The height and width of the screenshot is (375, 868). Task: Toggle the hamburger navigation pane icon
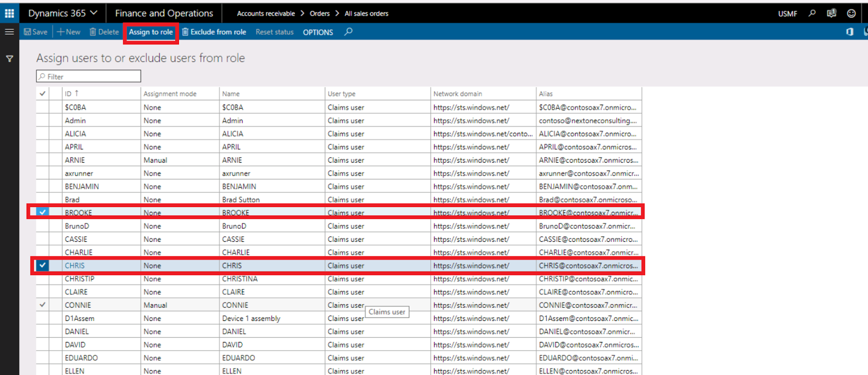[x=9, y=32]
